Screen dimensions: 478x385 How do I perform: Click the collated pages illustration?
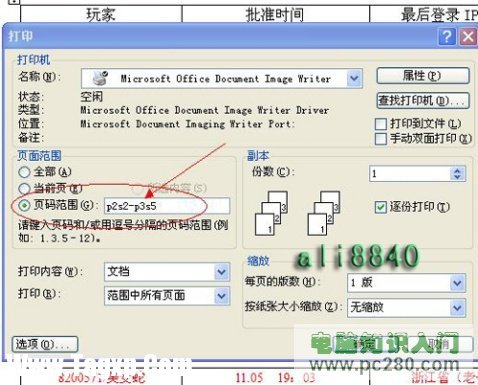point(271,213)
